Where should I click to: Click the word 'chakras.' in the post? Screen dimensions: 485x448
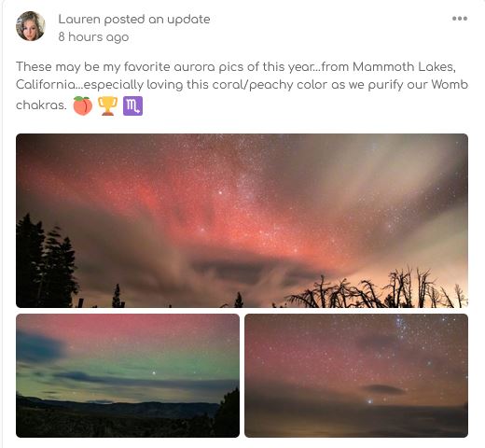click(41, 105)
